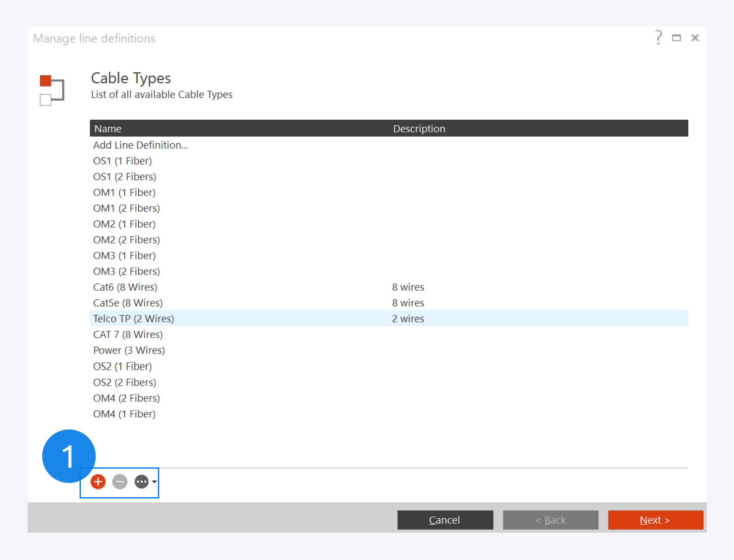Maximize the Manage line definitions dialog
The width and height of the screenshot is (734, 560).
(676, 38)
